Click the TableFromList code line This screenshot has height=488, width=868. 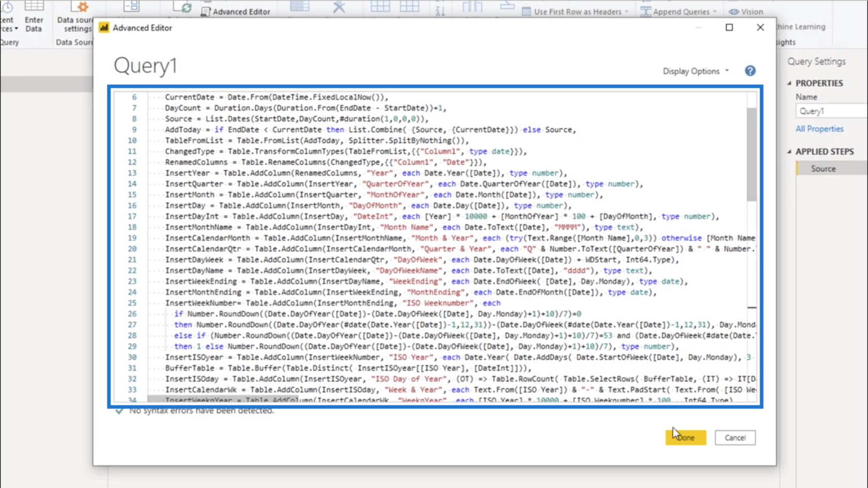317,140
